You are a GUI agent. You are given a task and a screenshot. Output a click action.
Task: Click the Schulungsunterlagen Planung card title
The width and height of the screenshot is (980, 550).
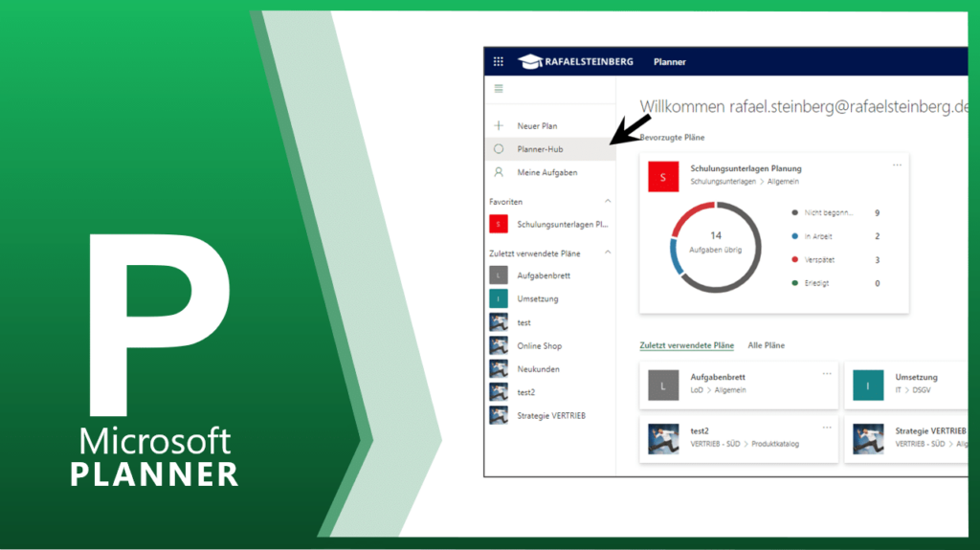[746, 168]
